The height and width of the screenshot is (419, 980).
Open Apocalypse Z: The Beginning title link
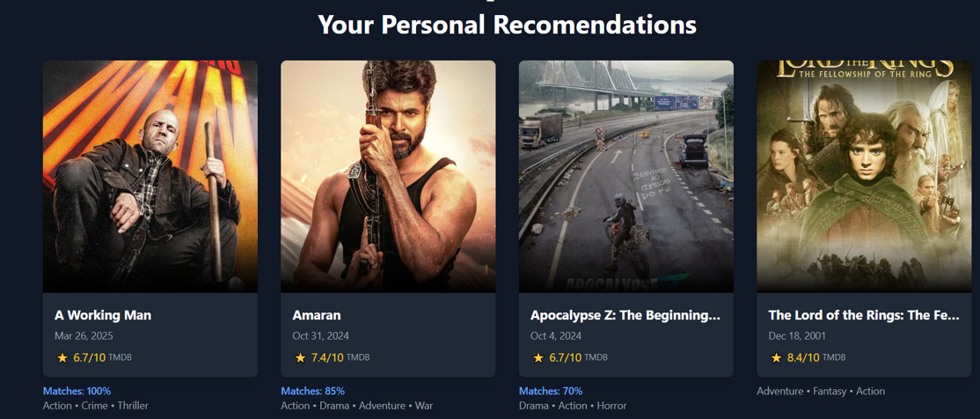click(x=625, y=316)
